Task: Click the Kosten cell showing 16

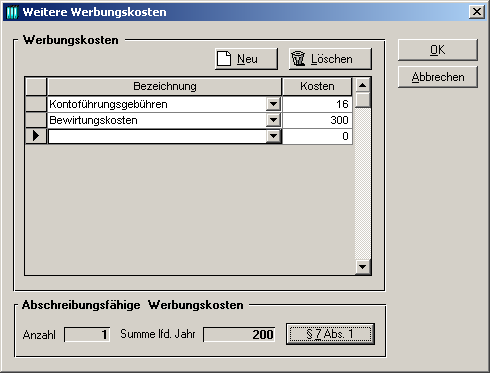Action: [317, 104]
